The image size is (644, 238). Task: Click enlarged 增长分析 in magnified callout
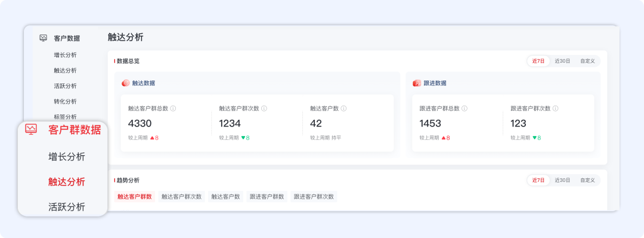pyautogui.click(x=67, y=157)
